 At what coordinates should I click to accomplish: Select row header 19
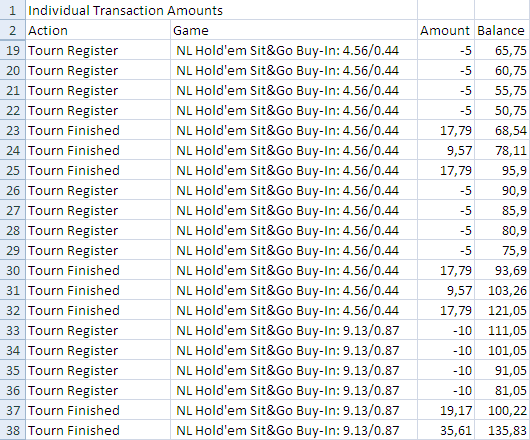point(13,50)
